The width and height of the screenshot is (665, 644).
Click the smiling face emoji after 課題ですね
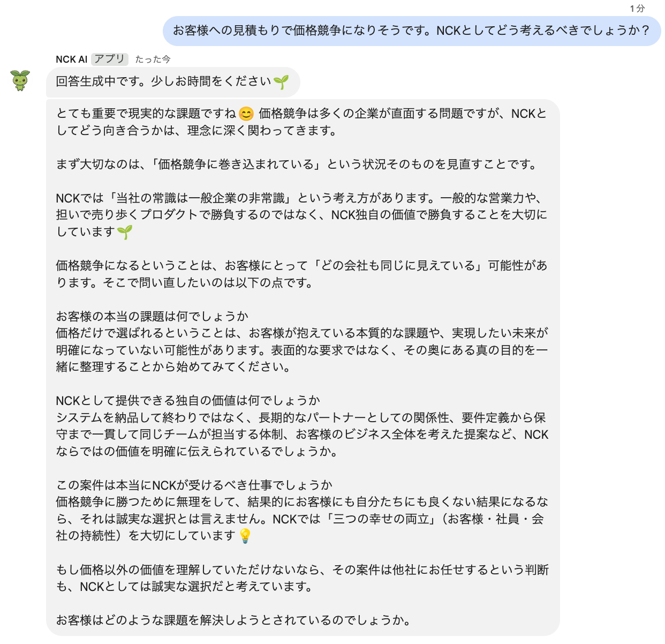point(246,114)
